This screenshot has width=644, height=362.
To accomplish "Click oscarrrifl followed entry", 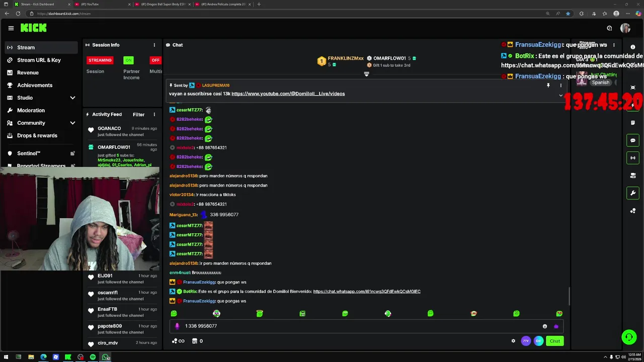I will tap(122, 295).
